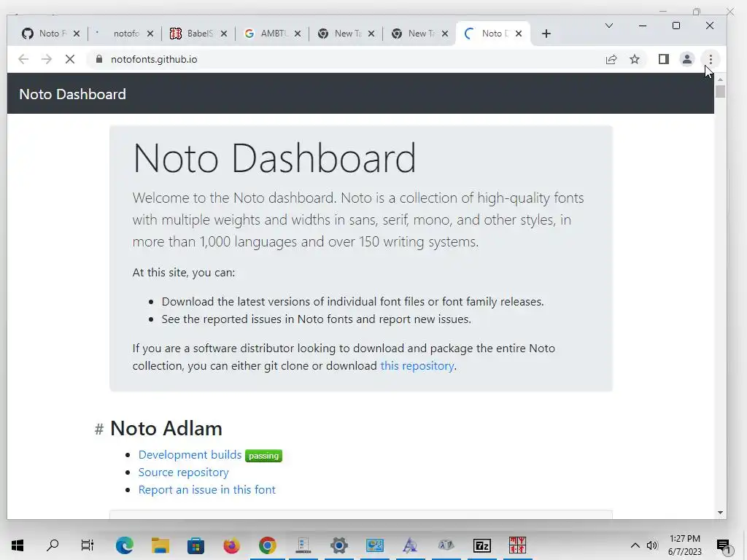Screen dimensions: 747x560
Task: Switch to the GitHub Noto Fonts tab
Action: [x=46, y=34]
